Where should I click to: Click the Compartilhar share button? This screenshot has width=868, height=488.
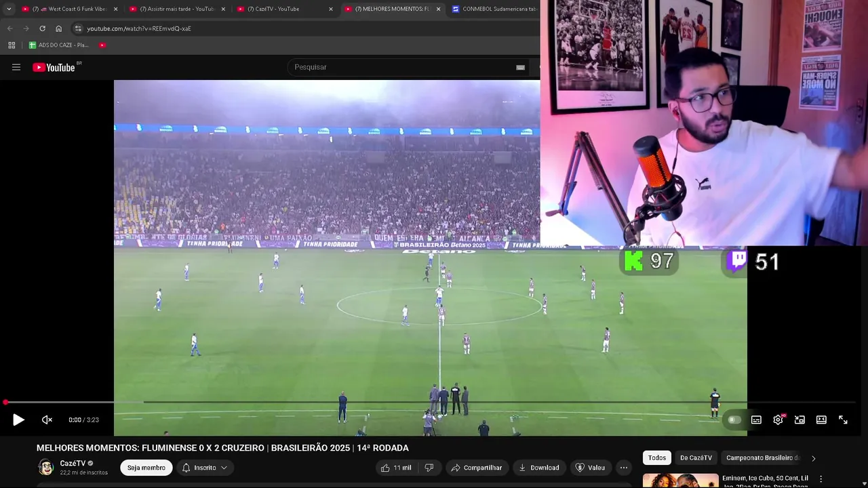(477, 468)
